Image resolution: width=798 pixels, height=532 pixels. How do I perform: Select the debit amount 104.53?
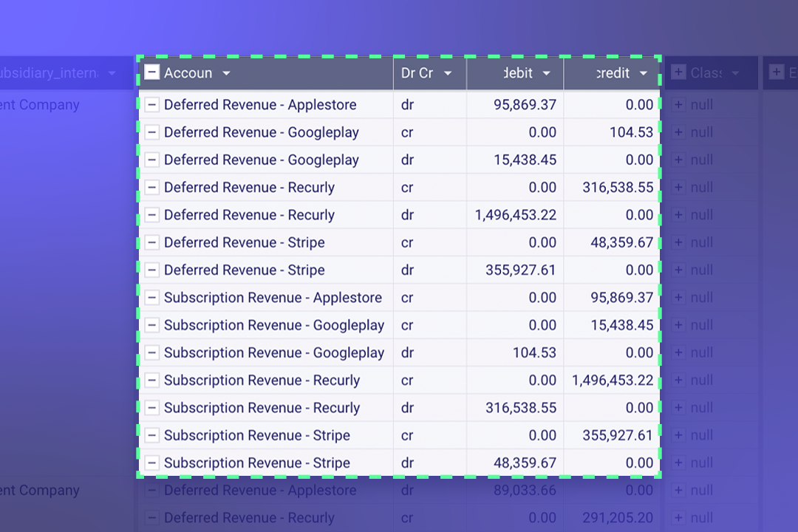(534, 352)
